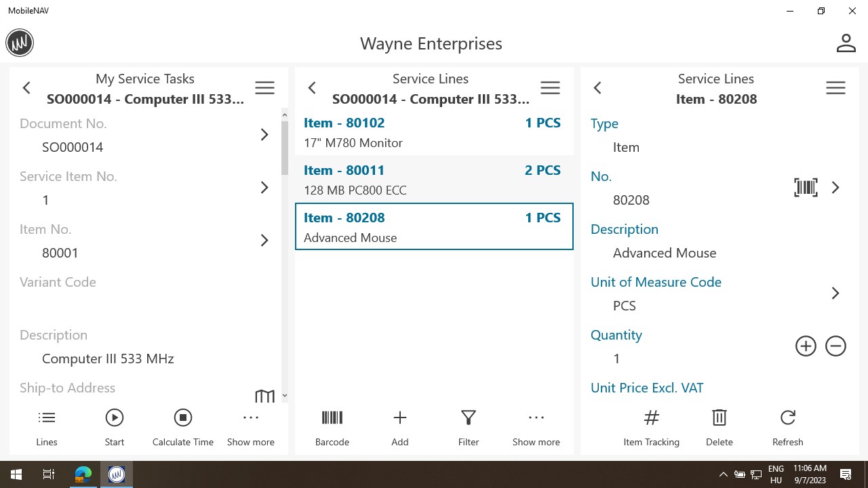Click the Document No. value SO000014
This screenshot has width=868, height=488.
[73, 147]
